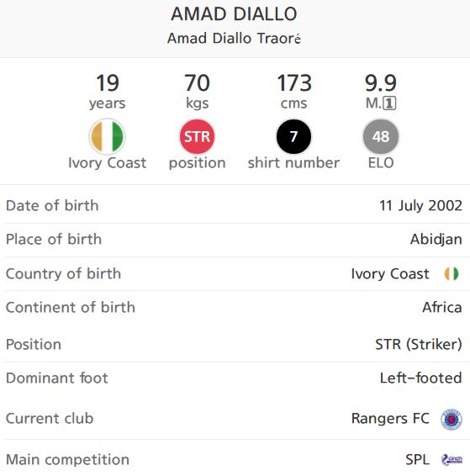Open the SPL competition link
Screen dimensions: 470x476
coord(417,460)
